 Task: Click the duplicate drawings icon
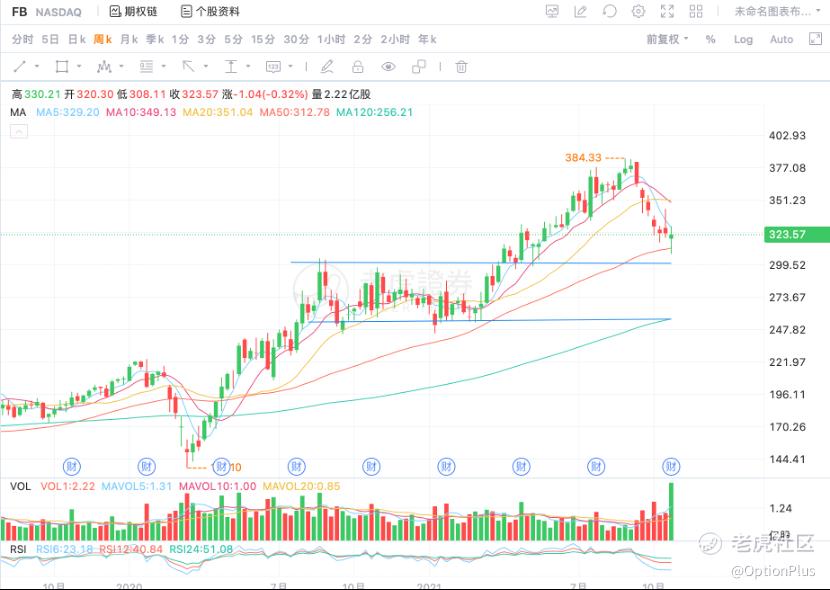pyautogui.click(x=419, y=67)
